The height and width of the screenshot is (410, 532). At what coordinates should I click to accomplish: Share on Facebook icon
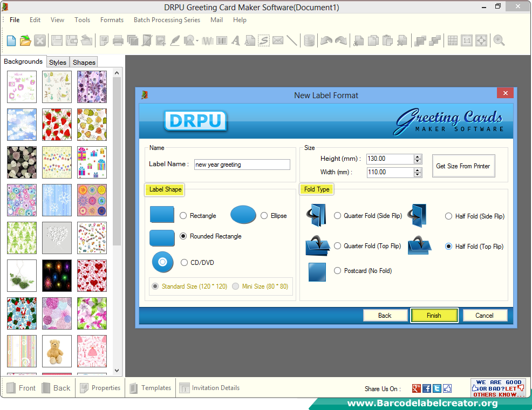pyautogui.click(x=427, y=388)
